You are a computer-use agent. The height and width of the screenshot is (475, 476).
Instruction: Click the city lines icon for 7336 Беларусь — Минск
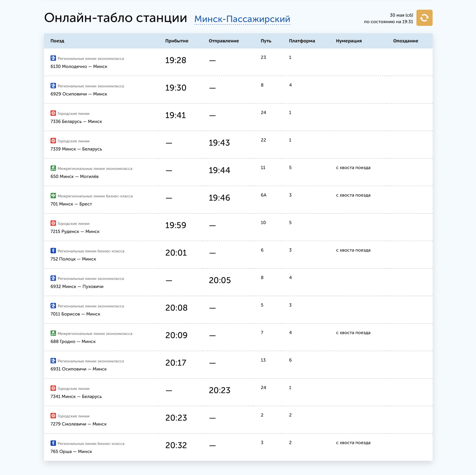pos(53,113)
